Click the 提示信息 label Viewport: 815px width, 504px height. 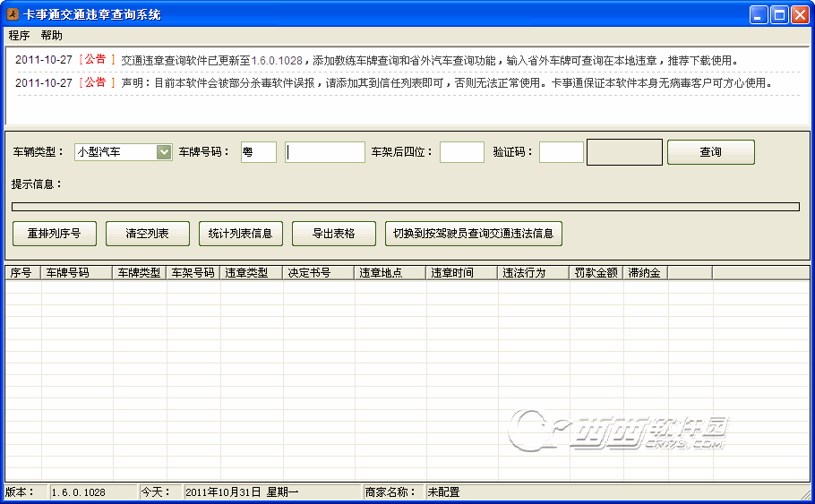point(37,184)
